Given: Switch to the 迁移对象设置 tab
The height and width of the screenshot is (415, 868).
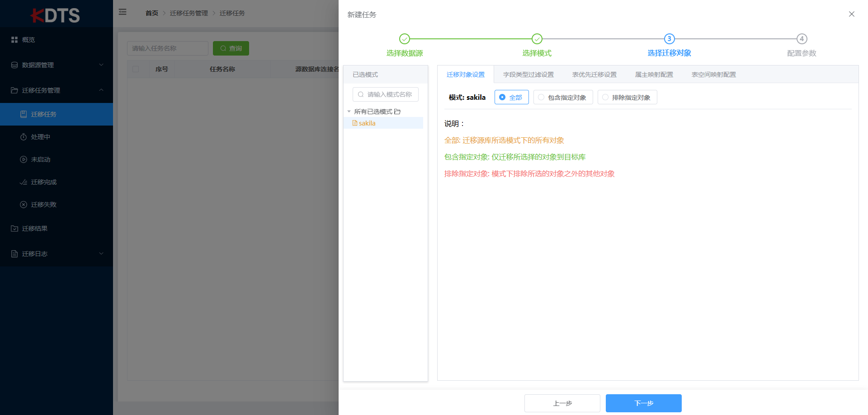Looking at the screenshot, I should pos(466,75).
